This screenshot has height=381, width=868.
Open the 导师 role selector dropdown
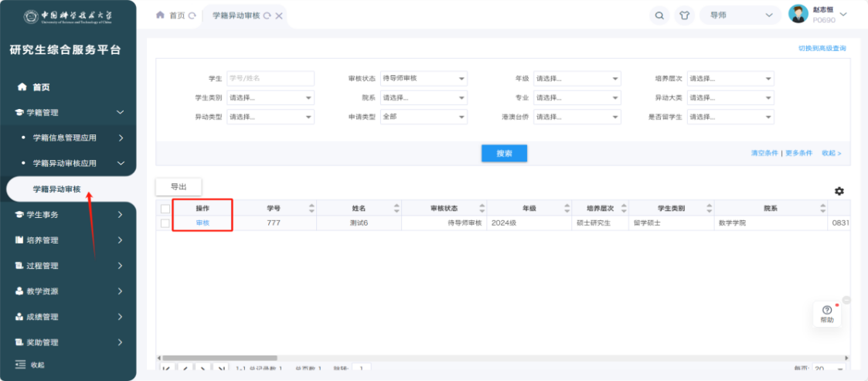click(x=740, y=15)
